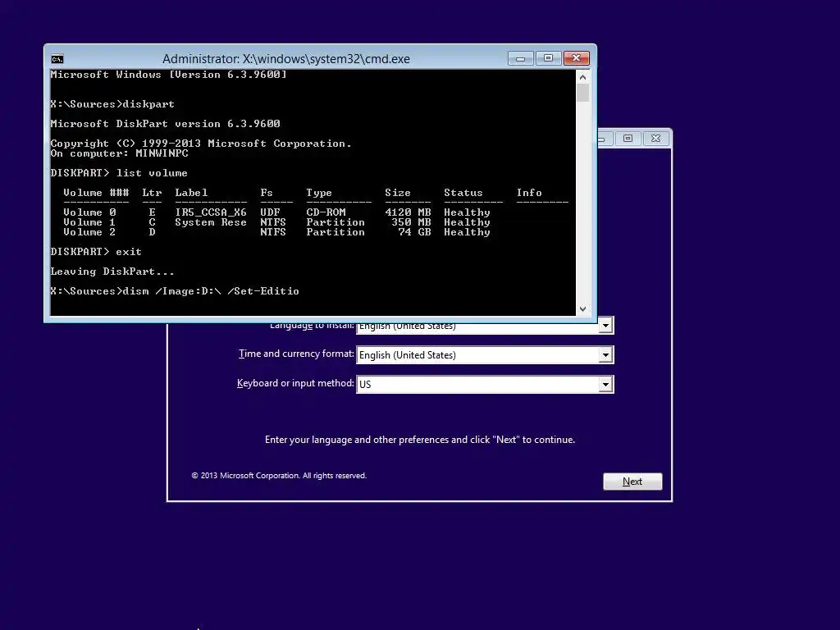The width and height of the screenshot is (840, 630).
Task: Click Next button in Windows Setup
Action: (x=632, y=481)
